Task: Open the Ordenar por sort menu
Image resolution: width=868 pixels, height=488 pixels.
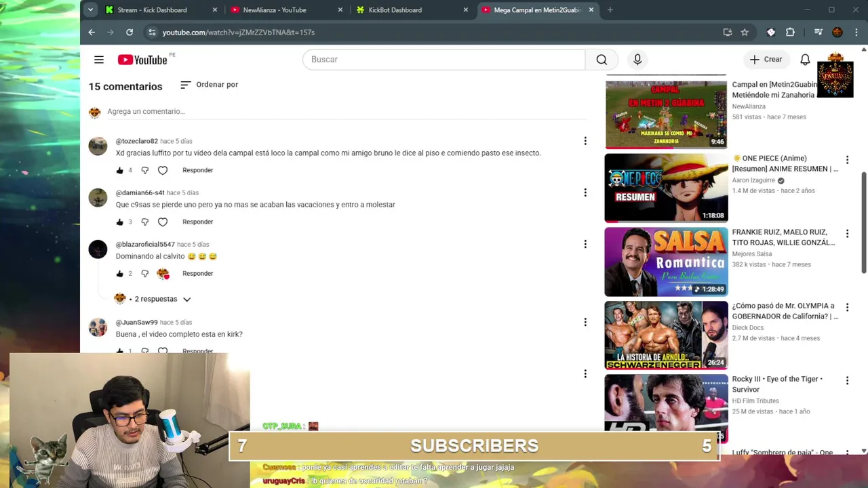Action: (209, 85)
